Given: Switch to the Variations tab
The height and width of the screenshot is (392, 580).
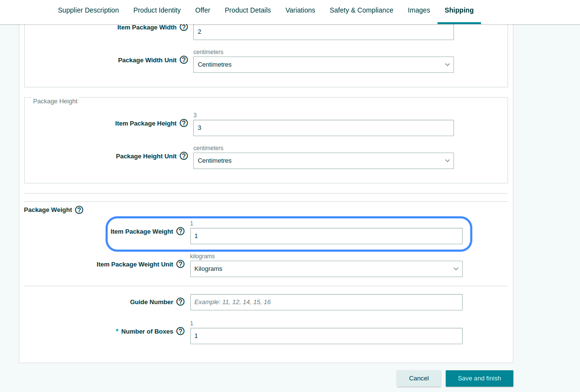Looking at the screenshot, I should click(x=300, y=10).
